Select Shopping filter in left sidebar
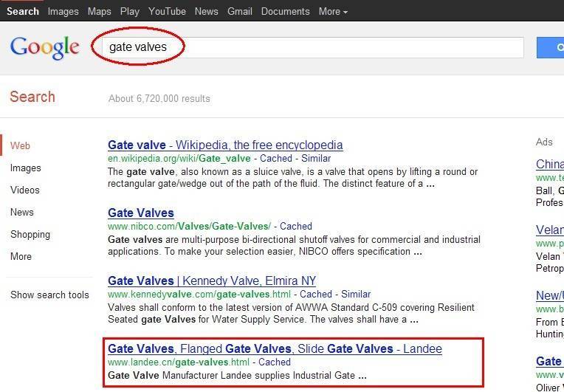Screen dimensions: 564x392 pyautogui.click(x=30, y=235)
